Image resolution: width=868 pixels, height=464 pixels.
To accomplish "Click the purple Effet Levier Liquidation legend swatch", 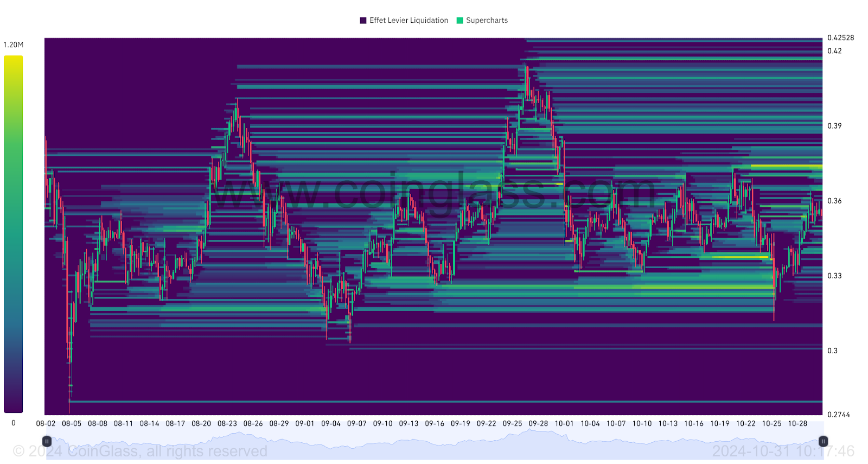I will coord(363,21).
